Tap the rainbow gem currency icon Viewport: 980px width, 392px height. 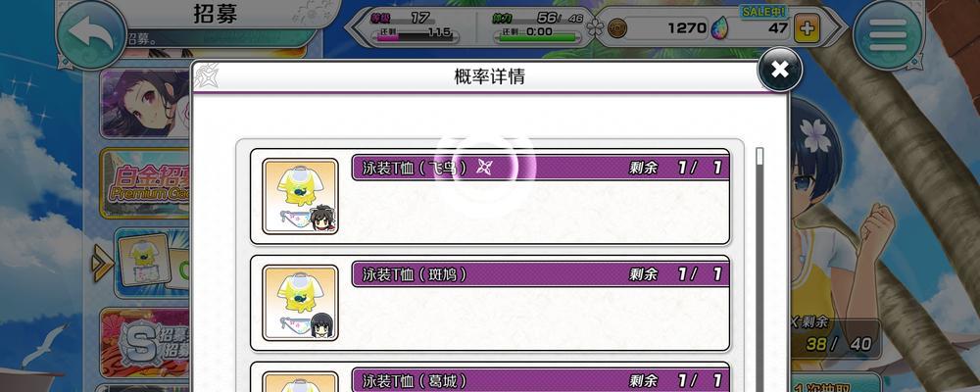(x=718, y=28)
